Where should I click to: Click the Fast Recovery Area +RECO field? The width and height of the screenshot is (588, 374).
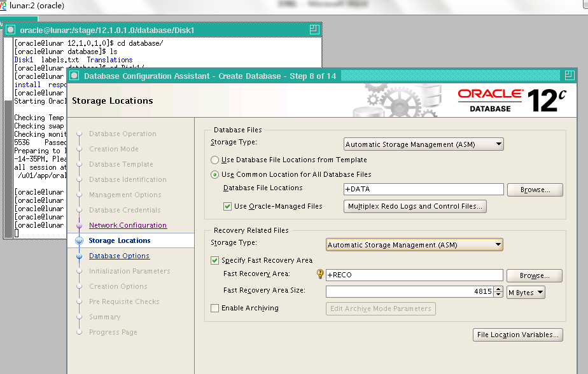click(414, 275)
